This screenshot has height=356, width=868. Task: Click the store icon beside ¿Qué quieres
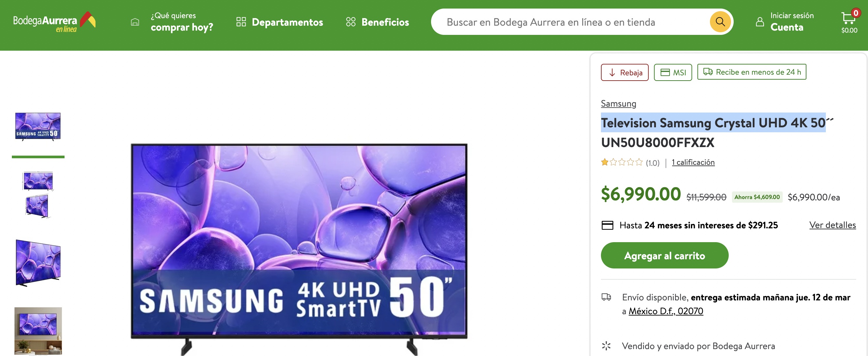tap(135, 22)
